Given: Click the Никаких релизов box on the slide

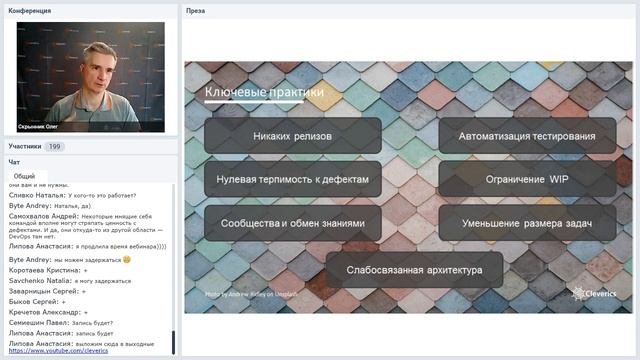Looking at the screenshot, I should click(x=293, y=136).
